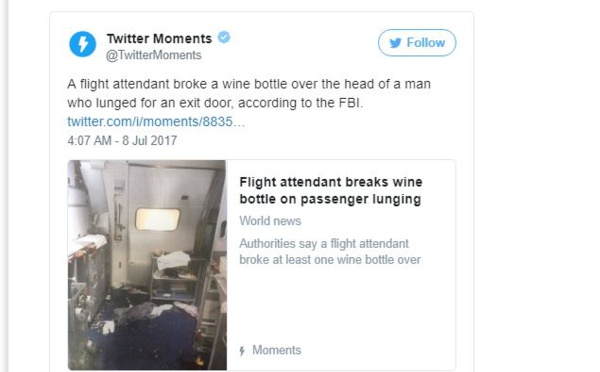600x372 pixels.
Task: Open the twitter.com/i/moments/8835 link
Action: pyautogui.click(x=156, y=122)
